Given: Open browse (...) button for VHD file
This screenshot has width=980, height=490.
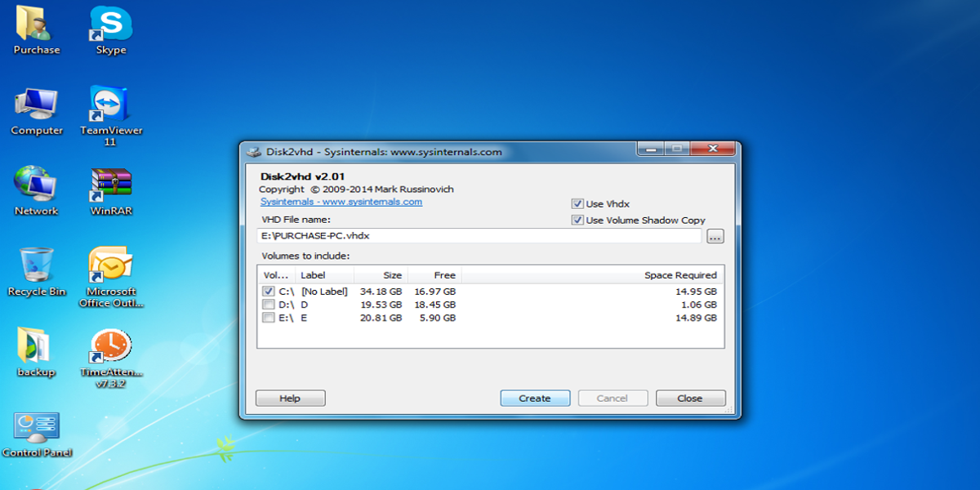Looking at the screenshot, I should (x=715, y=237).
